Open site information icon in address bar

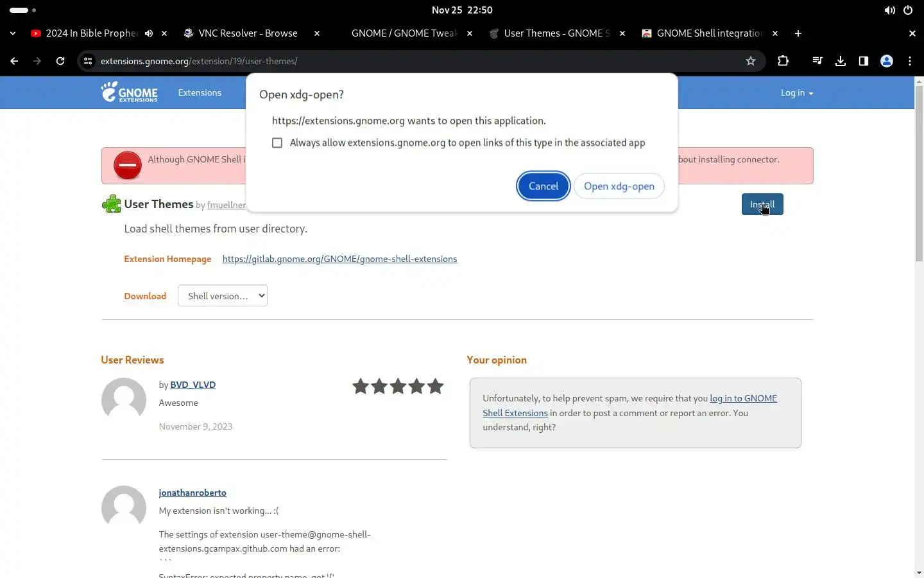coord(88,61)
